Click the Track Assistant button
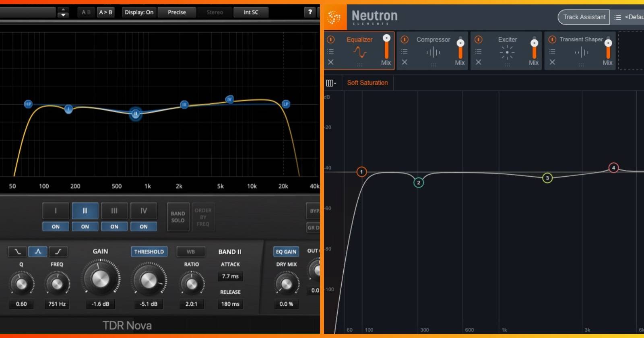Viewport: 644px width, 338px height. 584,17
